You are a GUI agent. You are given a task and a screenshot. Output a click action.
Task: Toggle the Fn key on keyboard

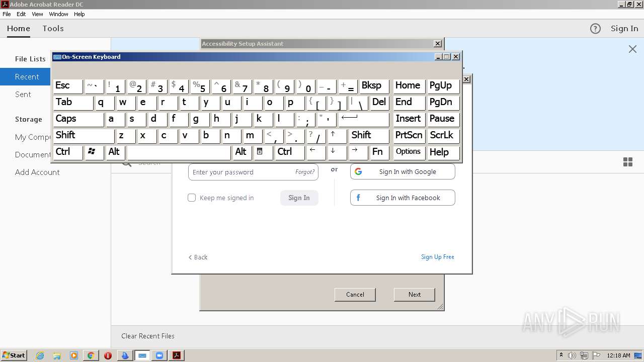coord(379,152)
